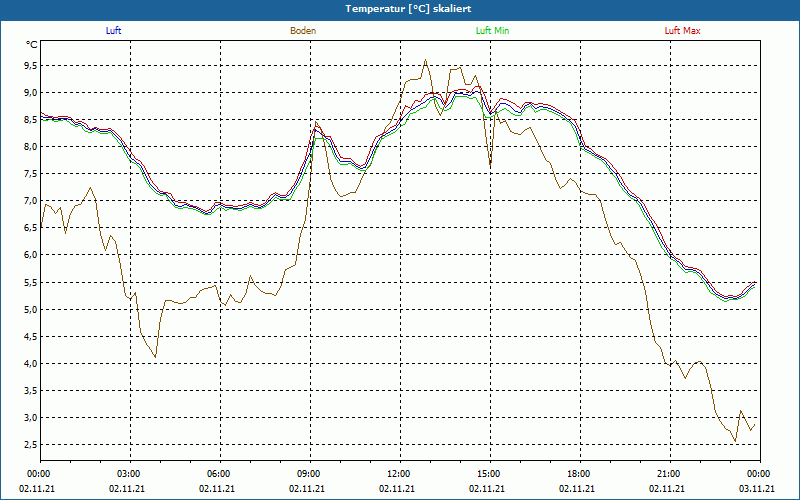This screenshot has height=500, width=800.
Task: Click the green Luft Min legend label
Action: [492, 31]
